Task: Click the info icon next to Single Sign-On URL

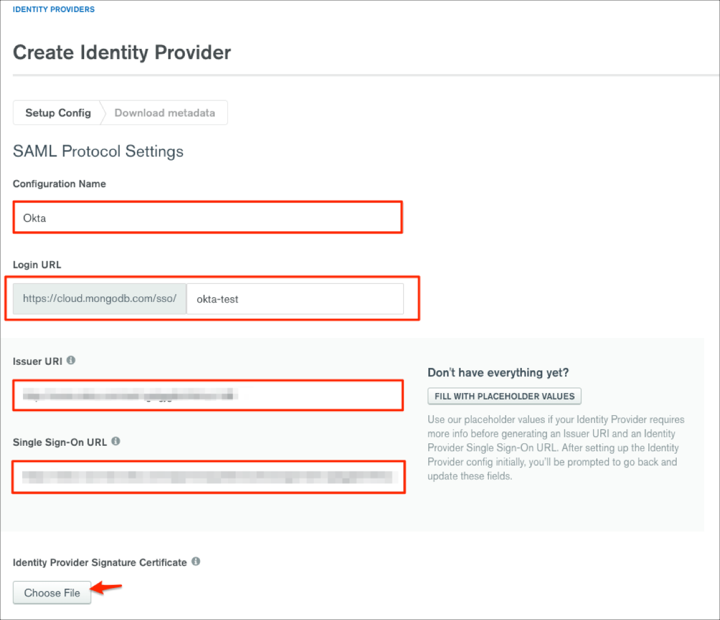Action: point(117,441)
